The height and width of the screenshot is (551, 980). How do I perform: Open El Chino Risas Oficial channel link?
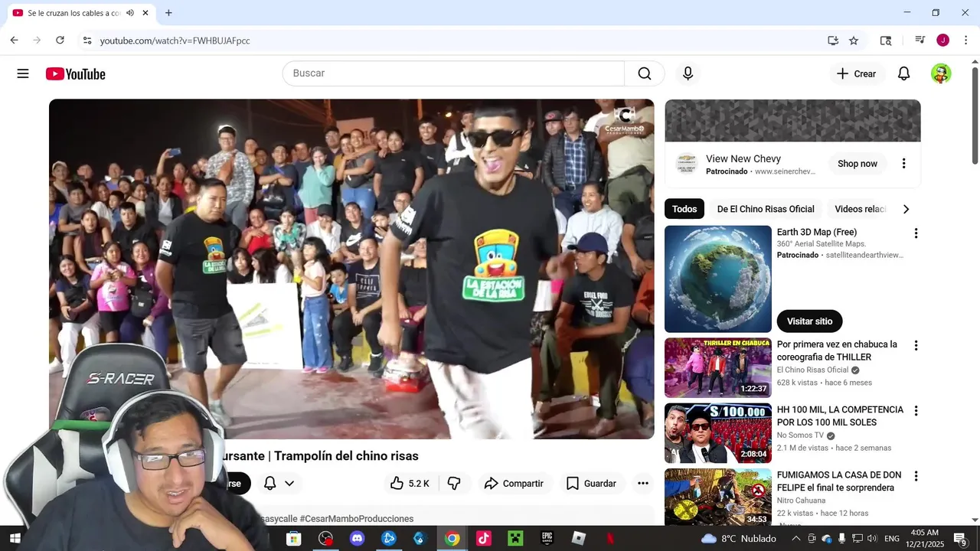tap(812, 370)
